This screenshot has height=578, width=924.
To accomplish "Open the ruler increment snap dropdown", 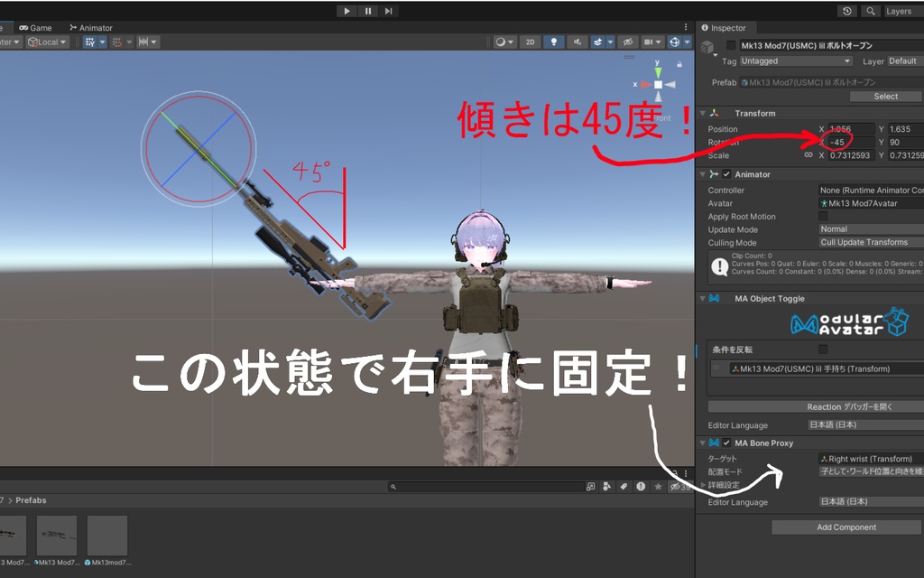I will point(147,42).
